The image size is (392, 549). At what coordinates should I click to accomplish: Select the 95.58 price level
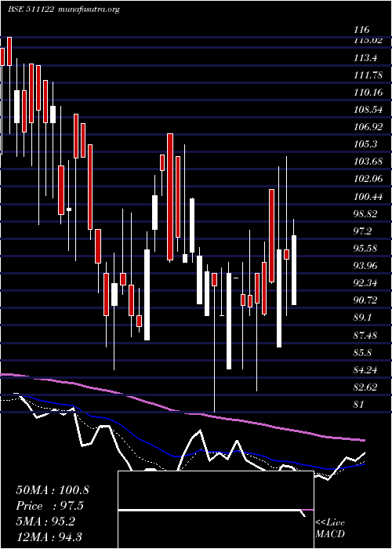point(365,249)
